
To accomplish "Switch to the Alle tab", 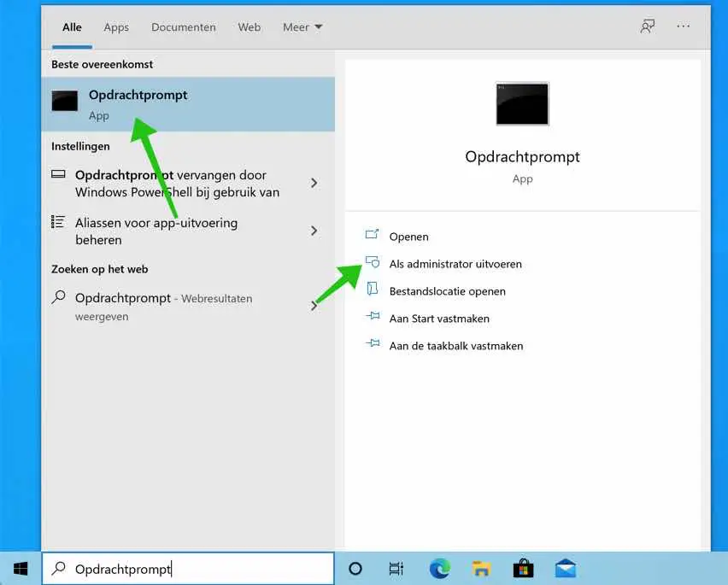I will [x=72, y=27].
